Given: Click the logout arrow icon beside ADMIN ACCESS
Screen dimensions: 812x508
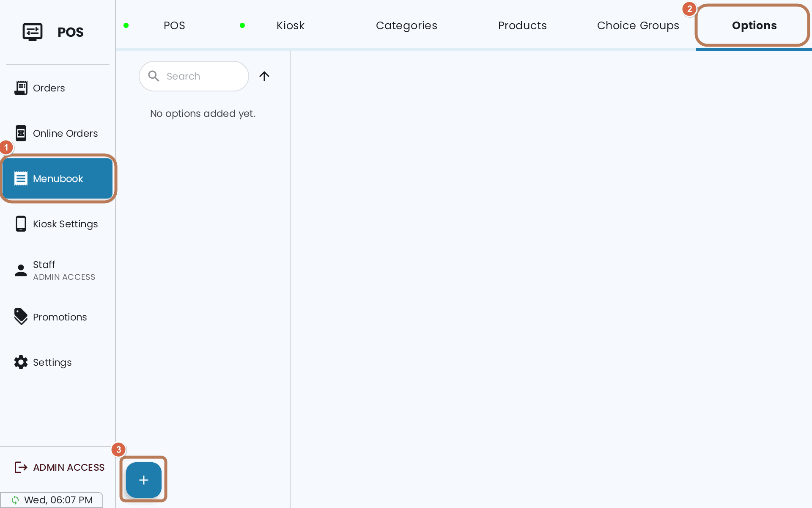Looking at the screenshot, I should [21, 467].
